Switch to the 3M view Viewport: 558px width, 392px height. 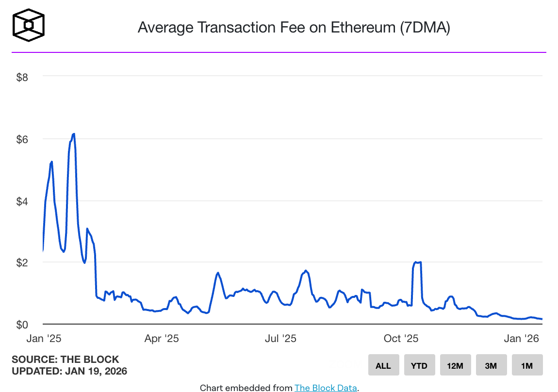tap(491, 365)
